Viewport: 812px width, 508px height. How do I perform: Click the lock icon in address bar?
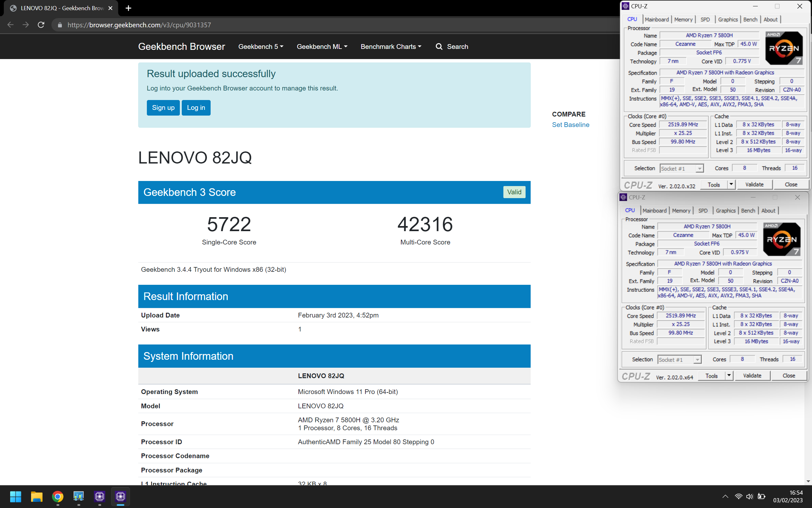tap(60, 25)
